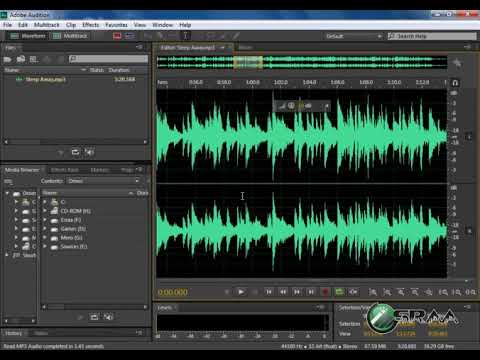The width and height of the screenshot is (480, 360).
Task: Toggle the left channel enable button
Action: pyautogui.click(x=469, y=136)
